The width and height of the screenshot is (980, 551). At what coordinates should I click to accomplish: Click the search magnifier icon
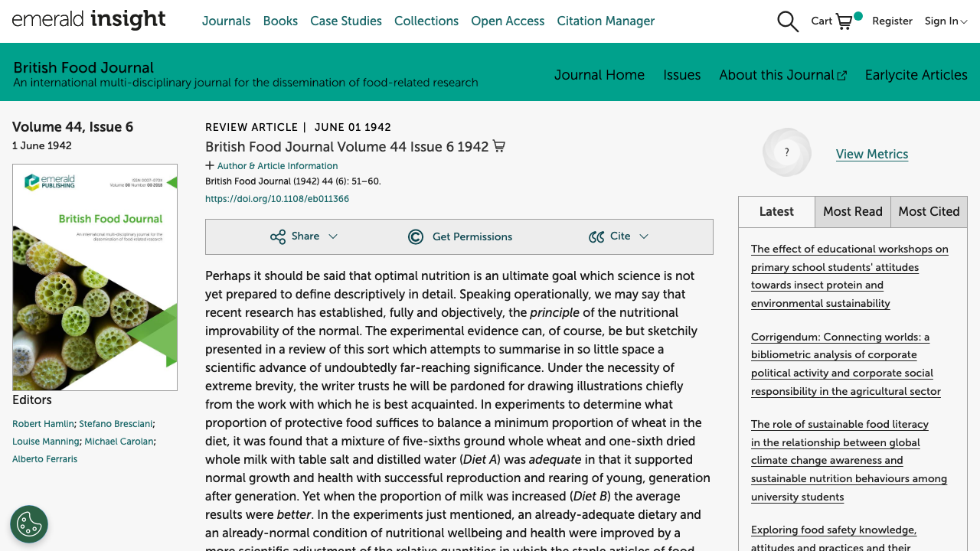click(788, 21)
